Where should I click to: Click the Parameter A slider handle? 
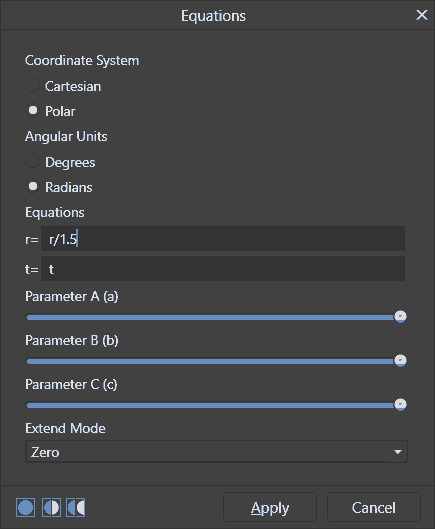(401, 316)
